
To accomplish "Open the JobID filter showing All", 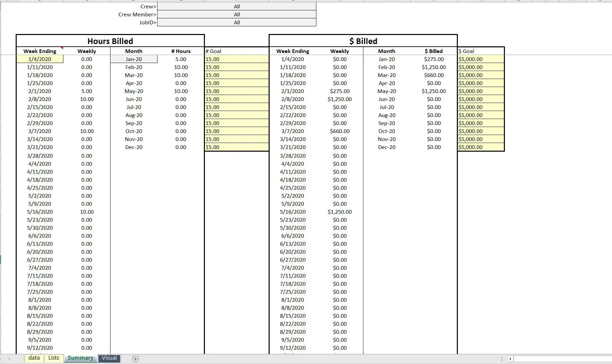I will coord(237,22).
